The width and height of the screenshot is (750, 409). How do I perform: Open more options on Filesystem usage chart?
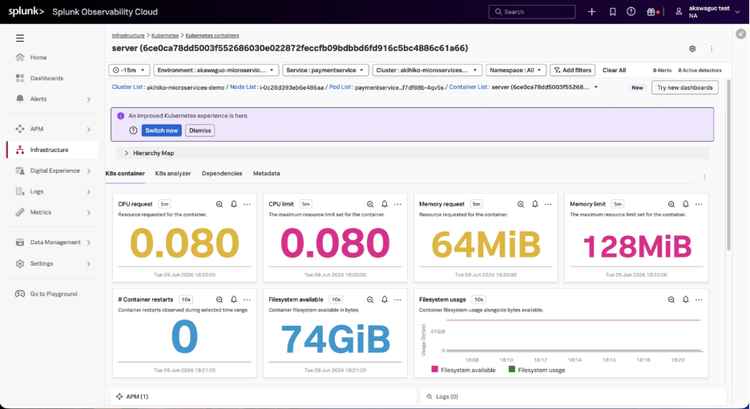coord(699,299)
